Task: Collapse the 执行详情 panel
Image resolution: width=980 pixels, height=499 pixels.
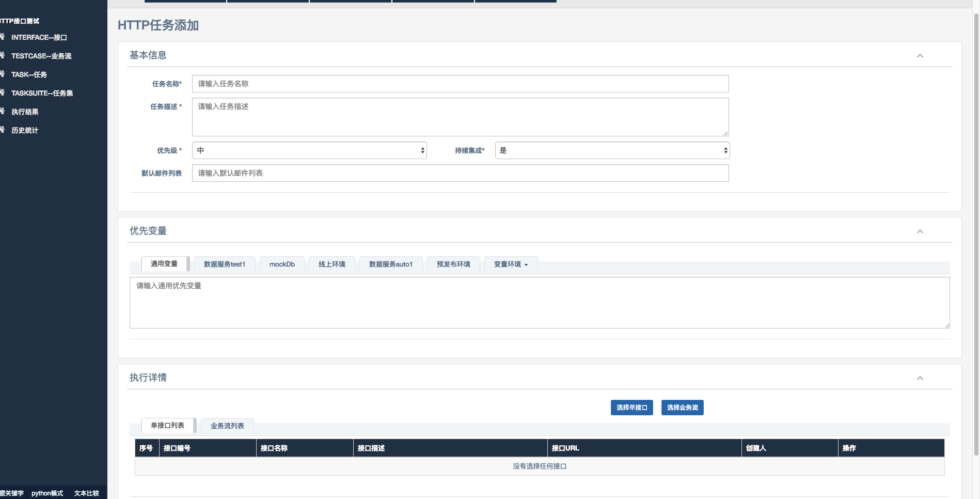Action: coord(920,378)
